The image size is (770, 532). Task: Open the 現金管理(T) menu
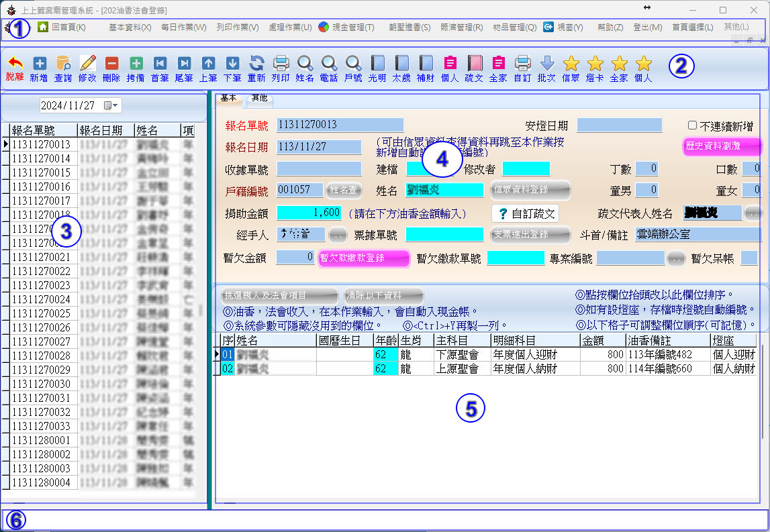click(x=346, y=28)
